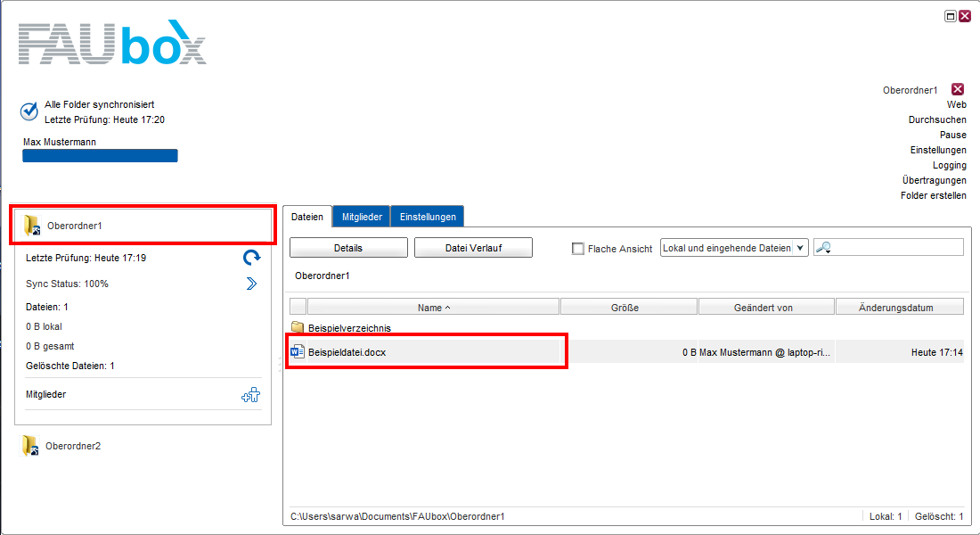Screen dimensions: 980x535
Task: Click the sync refresh arrow icon
Action: pyautogui.click(x=251, y=257)
